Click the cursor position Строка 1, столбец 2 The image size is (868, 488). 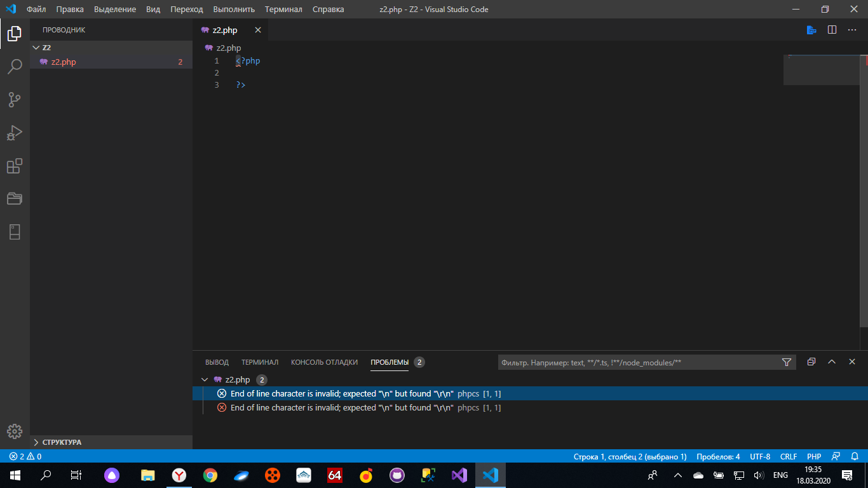[x=630, y=456]
